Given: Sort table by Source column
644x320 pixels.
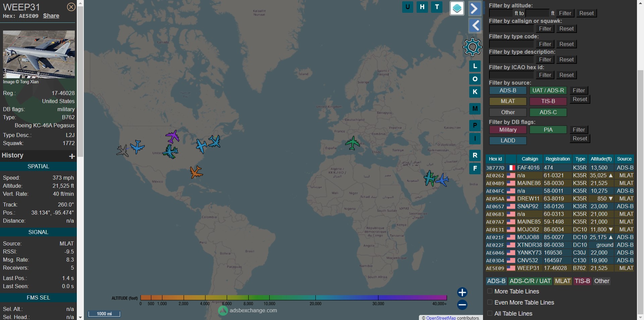Looking at the screenshot, I should 624,159.
